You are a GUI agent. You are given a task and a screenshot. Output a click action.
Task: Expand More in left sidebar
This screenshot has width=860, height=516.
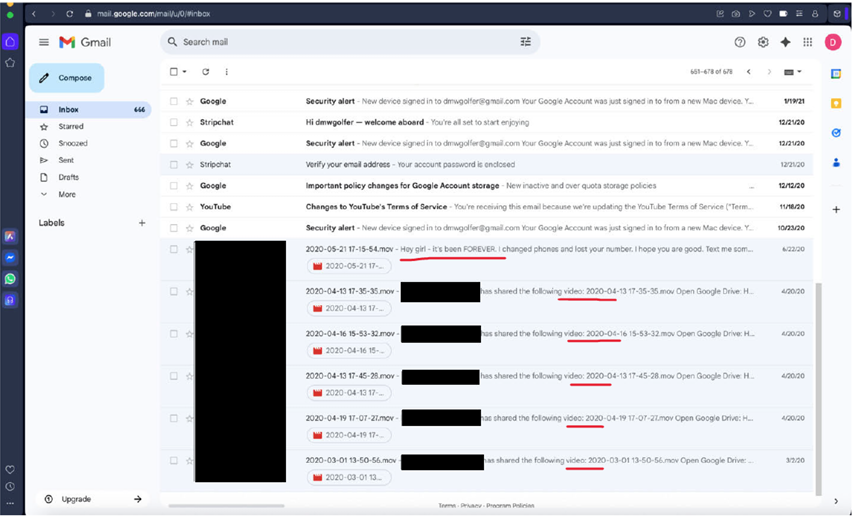(67, 194)
